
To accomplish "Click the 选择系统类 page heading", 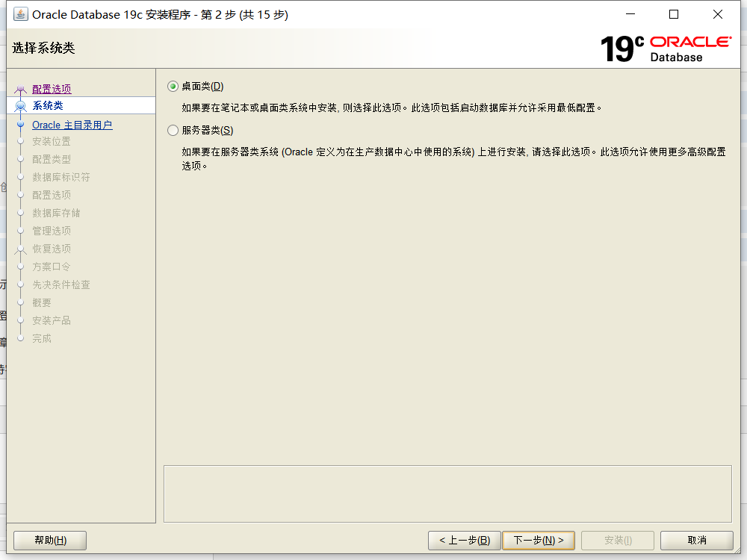I will (43, 48).
